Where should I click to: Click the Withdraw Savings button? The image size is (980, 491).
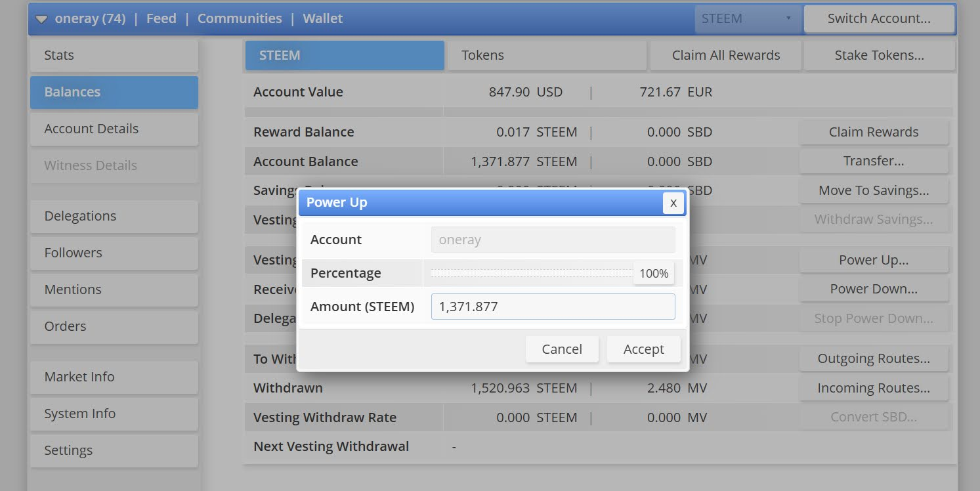[874, 219]
